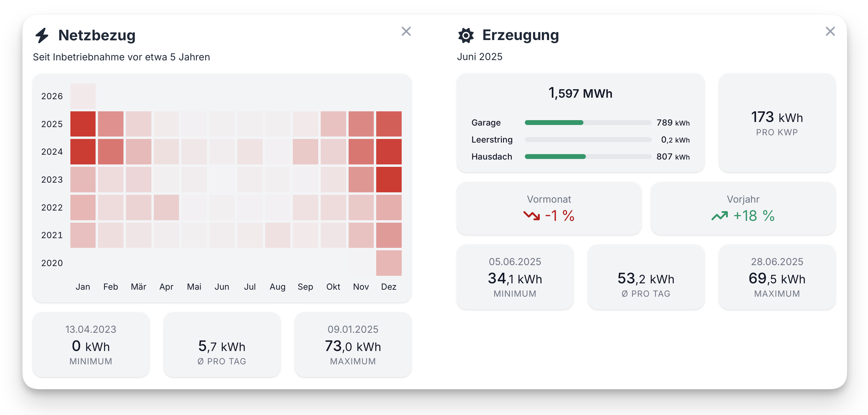
Task: Select the December 2023 heatmap cell
Action: [x=389, y=180]
